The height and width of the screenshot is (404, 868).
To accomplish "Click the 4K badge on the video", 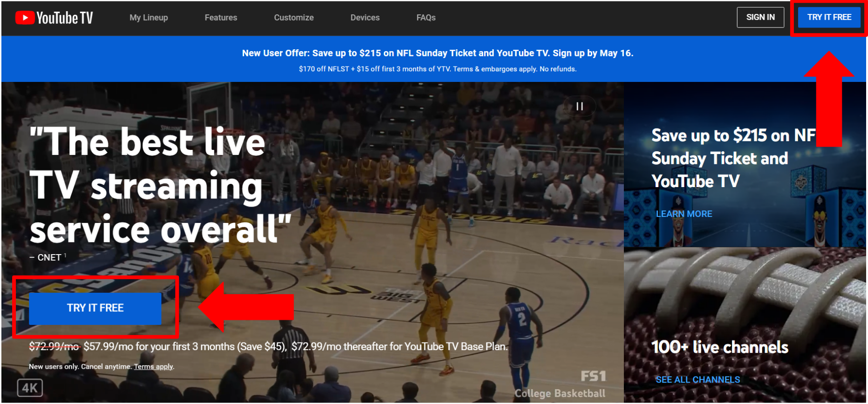I will (x=30, y=388).
